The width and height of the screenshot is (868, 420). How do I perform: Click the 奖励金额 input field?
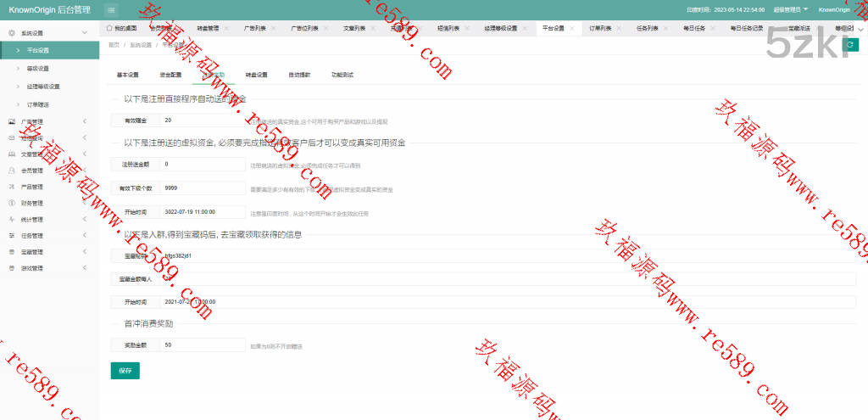[x=203, y=345]
